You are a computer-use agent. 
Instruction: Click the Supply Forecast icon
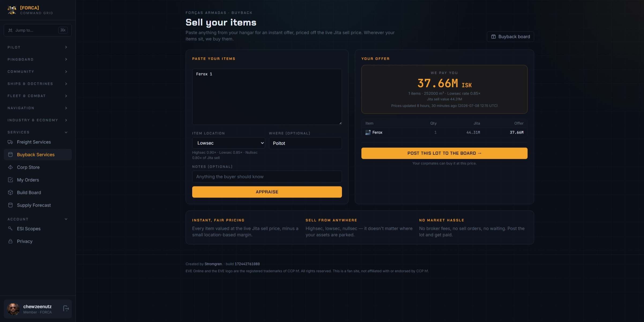(x=10, y=205)
